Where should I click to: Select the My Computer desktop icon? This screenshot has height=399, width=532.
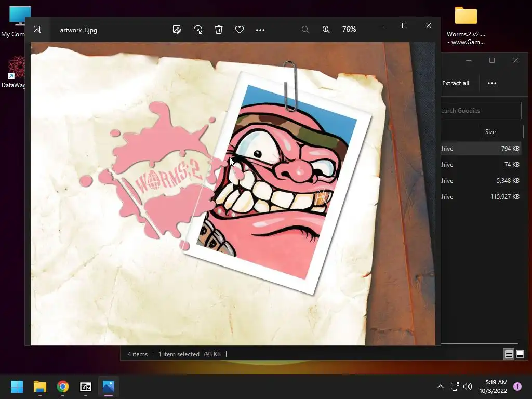[13, 21]
